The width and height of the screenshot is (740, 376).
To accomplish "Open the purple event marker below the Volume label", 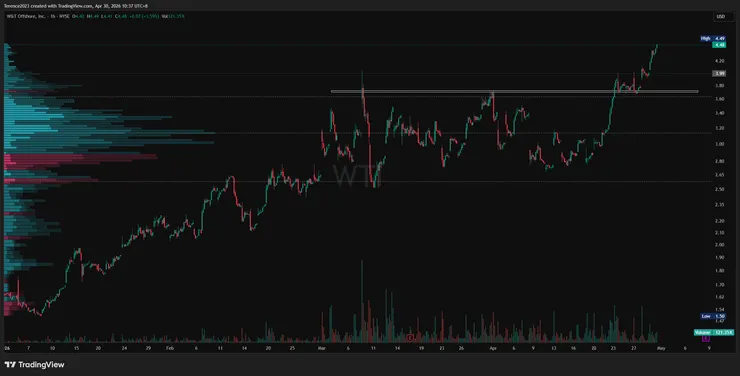I will [x=706, y=338].
